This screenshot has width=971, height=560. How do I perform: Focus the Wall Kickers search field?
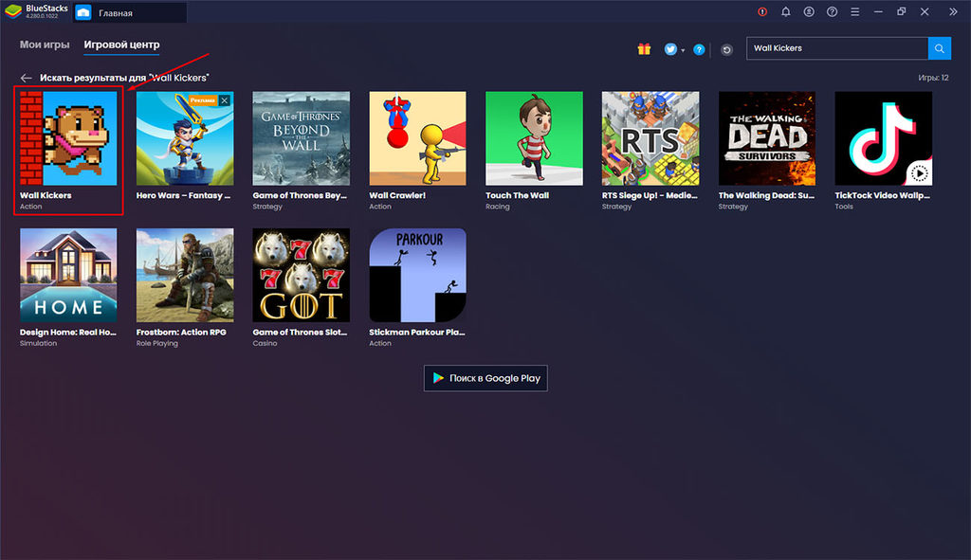pyautogui.click(x=837, y=48)
